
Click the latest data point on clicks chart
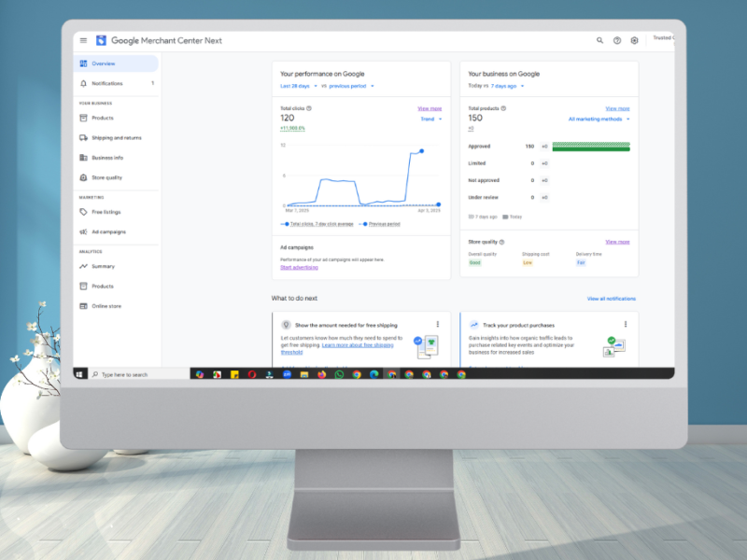coord(422,151)
